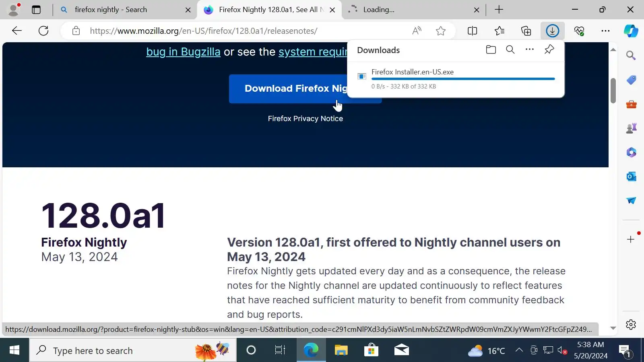Open Task View on taskbar
644x362 pixels.
point(280,350)
